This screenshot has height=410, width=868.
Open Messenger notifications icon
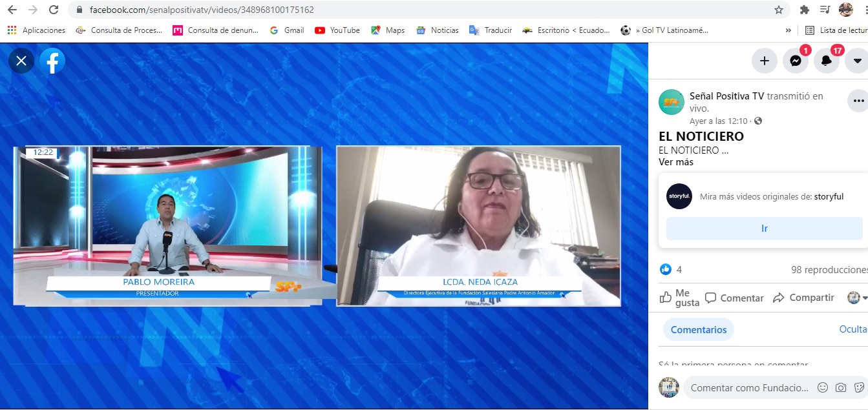[796, 61]
